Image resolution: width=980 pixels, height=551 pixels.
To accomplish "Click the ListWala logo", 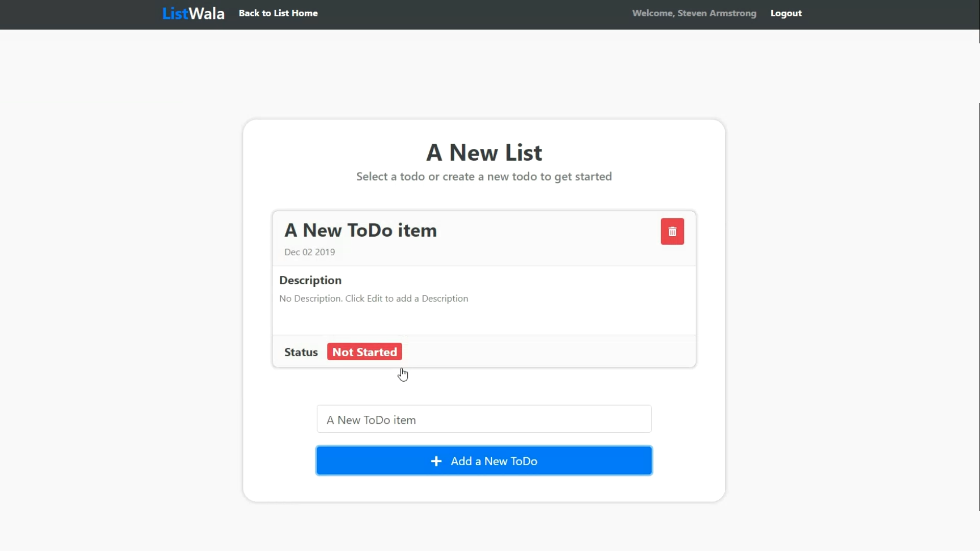I will [x=193, y=13].
